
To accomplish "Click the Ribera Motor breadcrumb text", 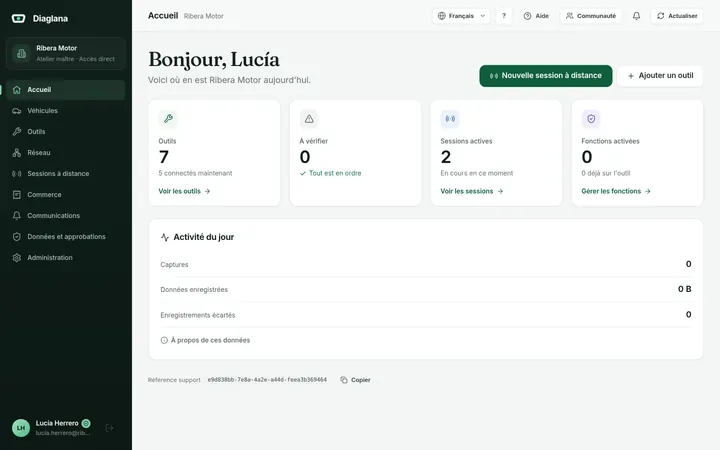I will 203,16.
